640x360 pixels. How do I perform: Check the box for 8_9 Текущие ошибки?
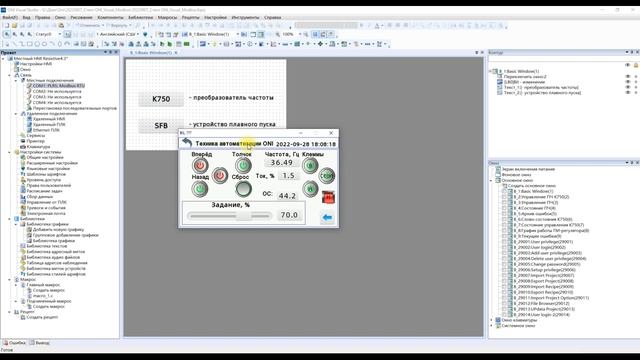coord(504,236)
